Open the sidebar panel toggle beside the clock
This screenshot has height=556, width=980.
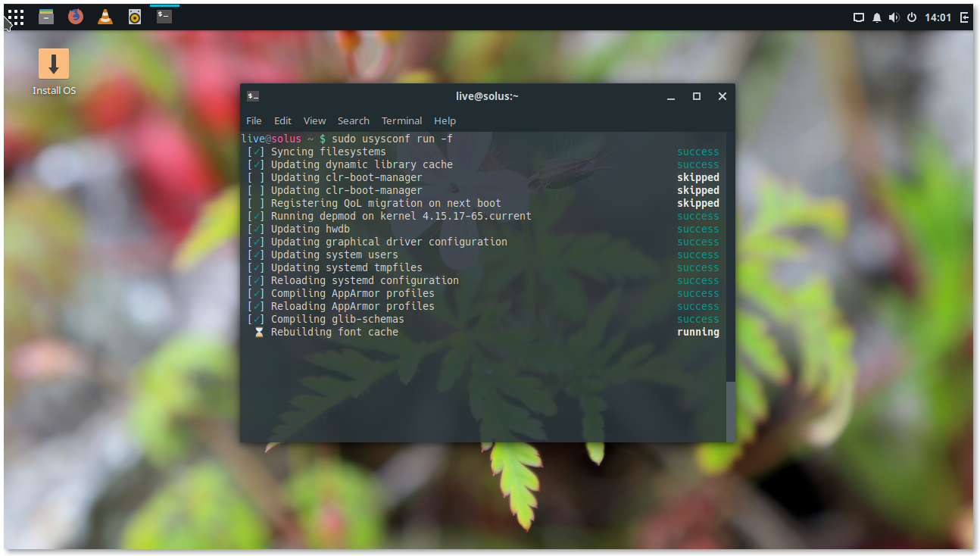pyautogui.click(x=965, y=17)
